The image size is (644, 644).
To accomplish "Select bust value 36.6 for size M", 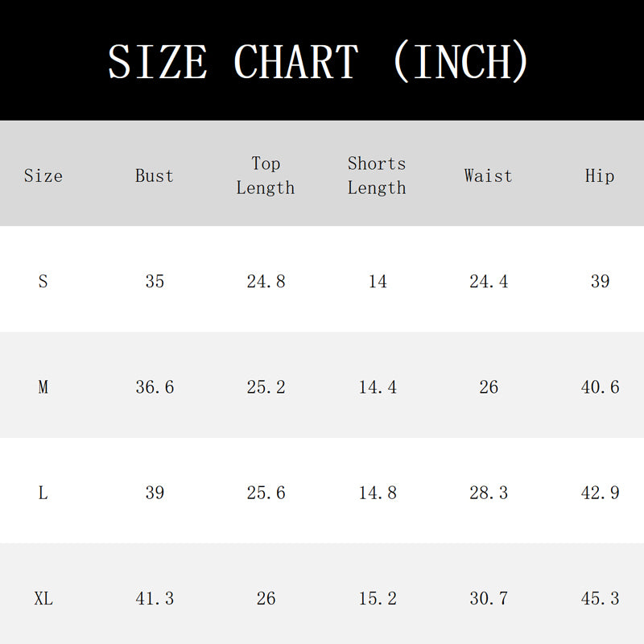I will pyautogui.click(x=155, y=387).
